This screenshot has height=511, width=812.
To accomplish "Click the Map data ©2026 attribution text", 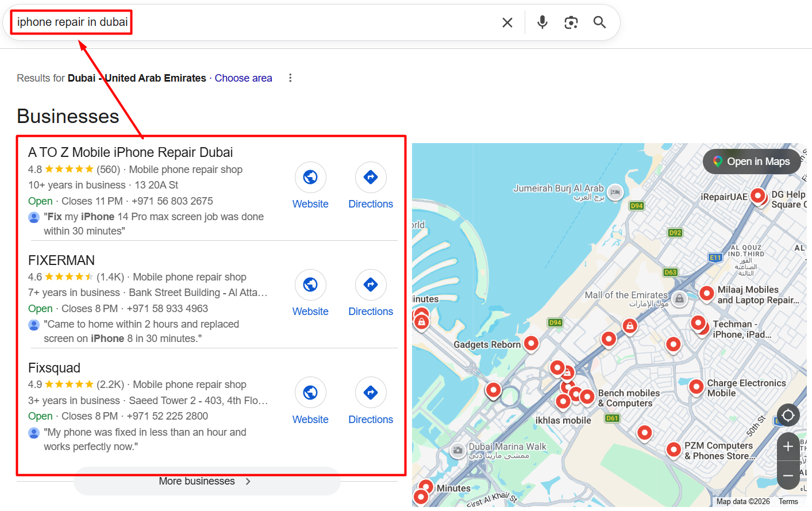I will (743, 502).
